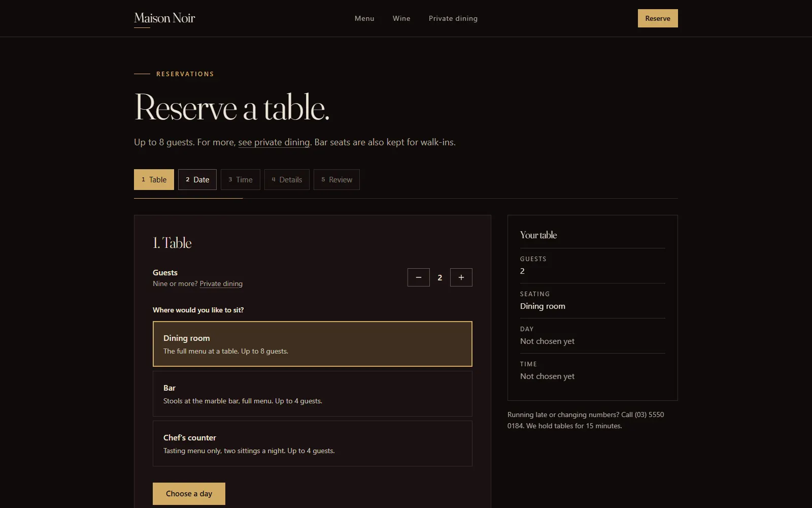Click the 'Where would you like to sit?' label
This screenshot has width=812, height=508.
tap(198, 310)
